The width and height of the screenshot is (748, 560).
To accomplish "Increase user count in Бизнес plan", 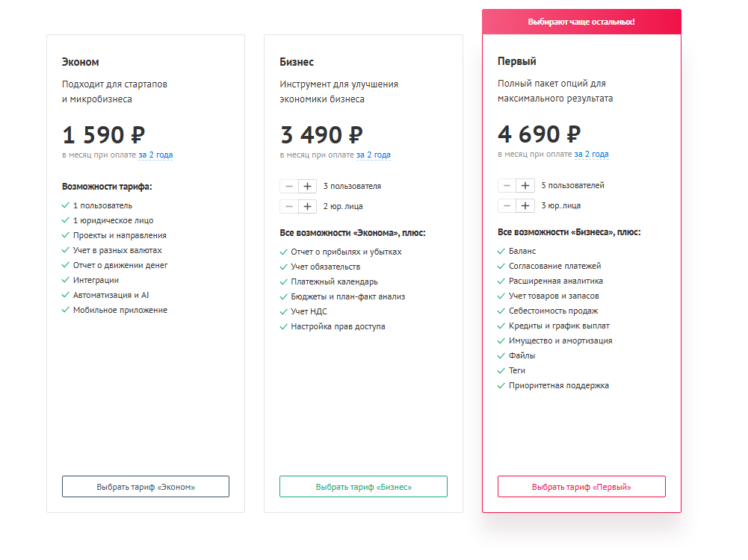I will 307,187.
